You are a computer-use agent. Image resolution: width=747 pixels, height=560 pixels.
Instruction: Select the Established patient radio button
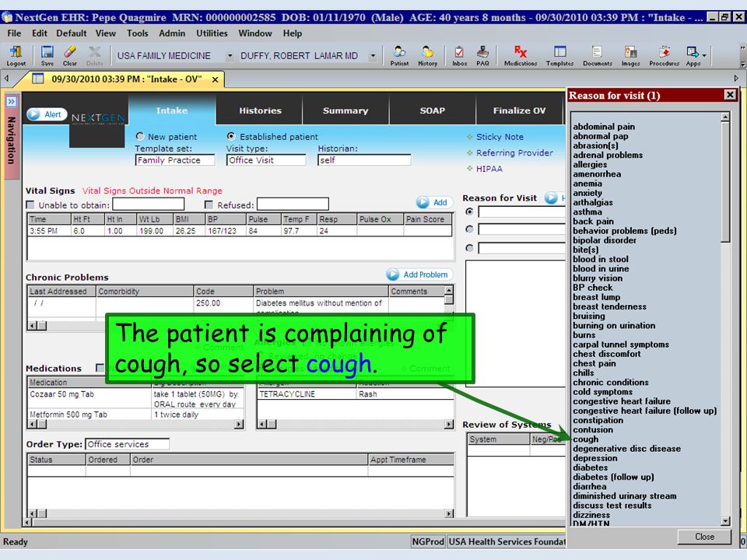pos(231,136)
